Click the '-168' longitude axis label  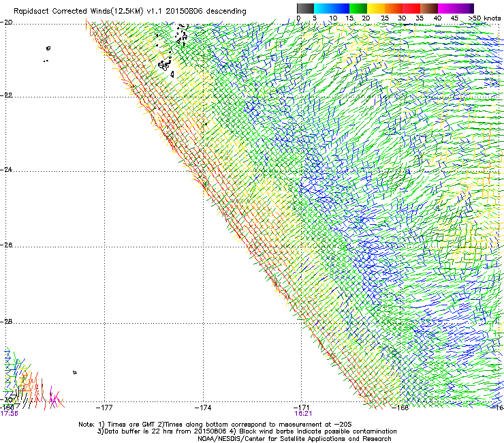coord(400,408)
